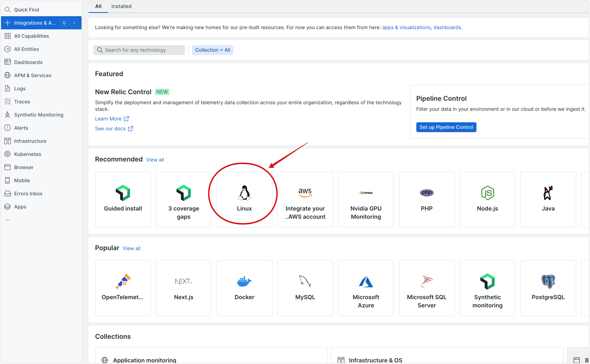590x364 pixels.
Task: Select the Java integration tile
Action: pyautogui.click(x=548, y=199)
